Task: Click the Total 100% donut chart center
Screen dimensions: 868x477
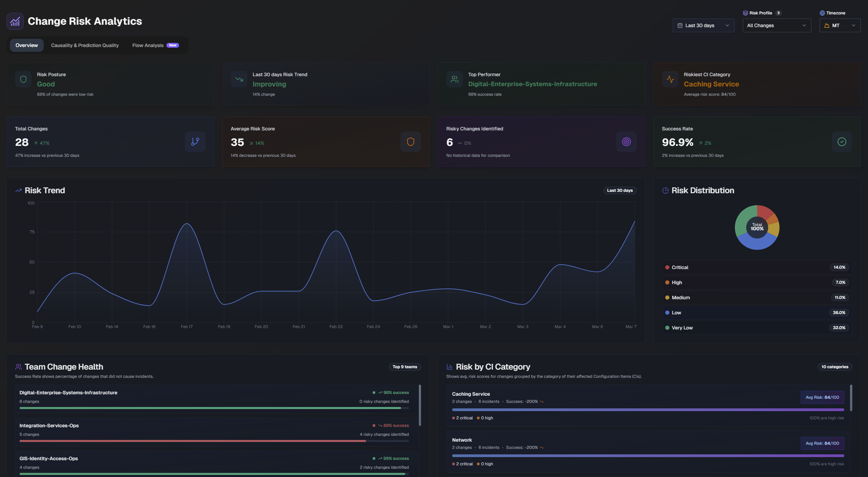Action: coord(757,227)
